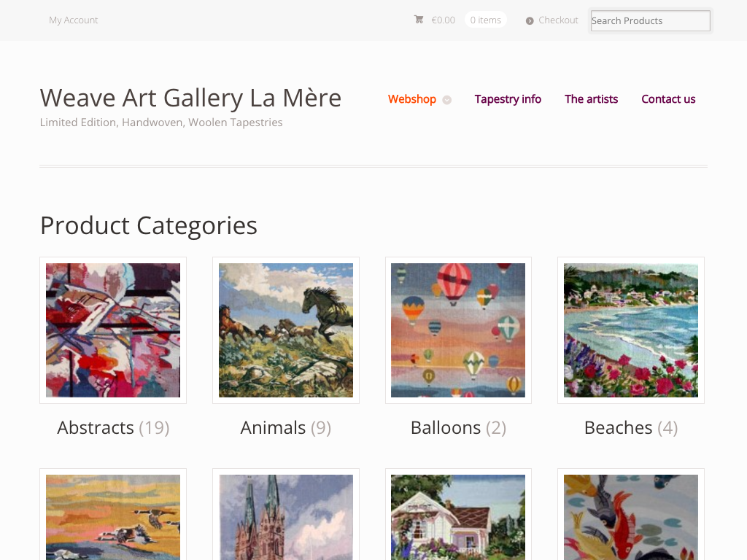Open the Webshop menu item
Image resolution: width=747 pixels, height=560 pixels.
(x=412, y=99)
